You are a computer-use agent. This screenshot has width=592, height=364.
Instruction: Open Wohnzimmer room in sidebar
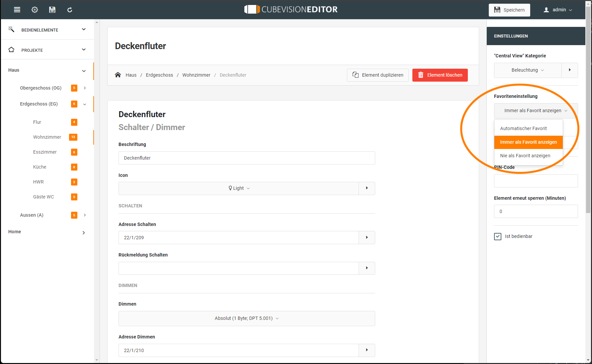point(47,137)
